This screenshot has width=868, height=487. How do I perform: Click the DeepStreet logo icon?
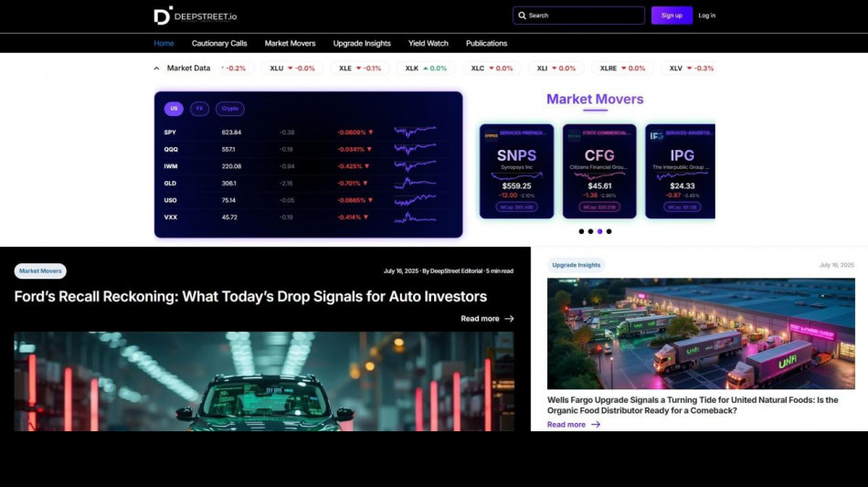pos(162,16)
